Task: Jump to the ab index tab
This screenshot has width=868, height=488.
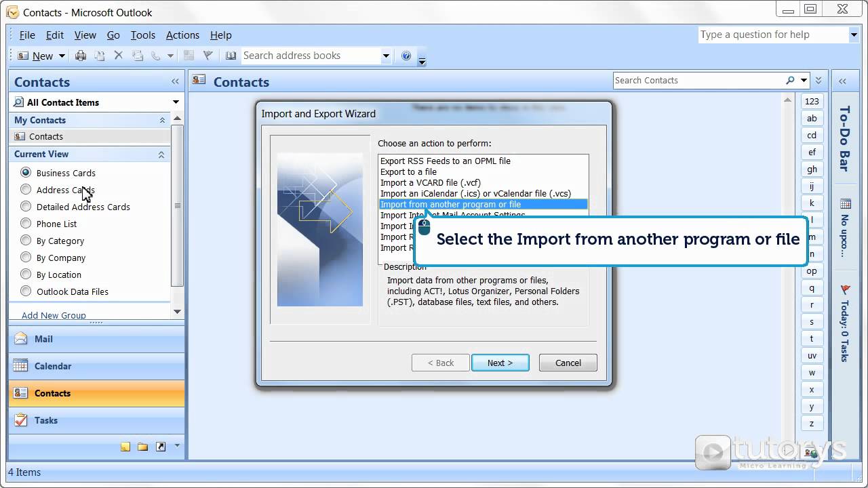Action: click(x=812, y=118)
